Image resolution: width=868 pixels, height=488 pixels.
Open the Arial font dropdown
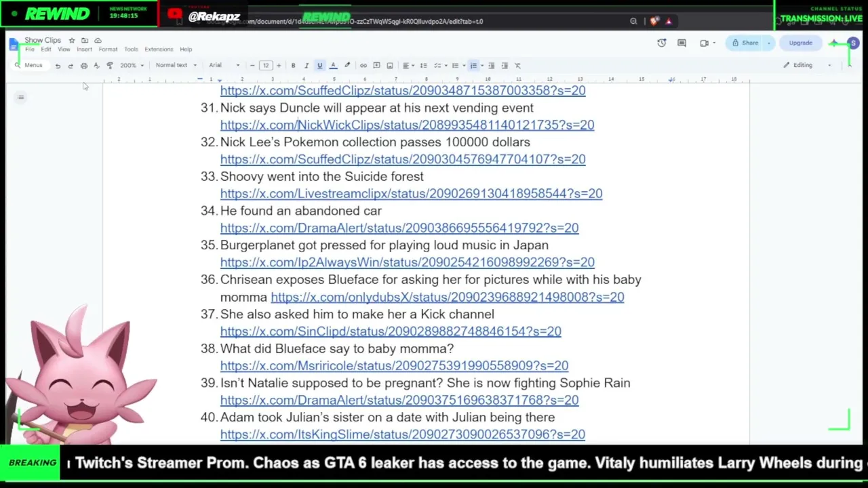tap(224, 66)
